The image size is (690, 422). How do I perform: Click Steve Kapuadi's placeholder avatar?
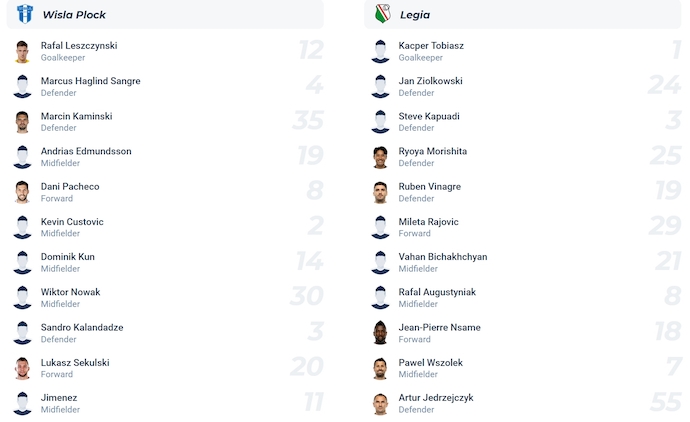[380, 122]
